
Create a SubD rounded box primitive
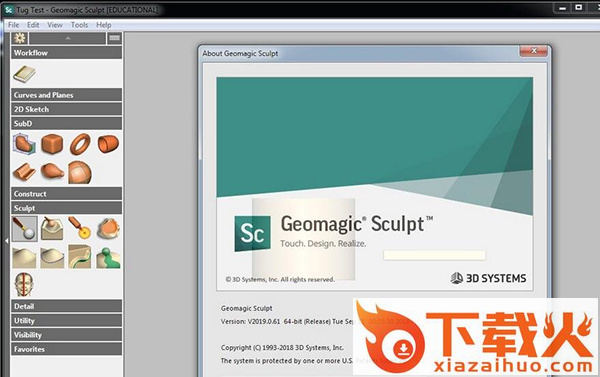point(52,144)
